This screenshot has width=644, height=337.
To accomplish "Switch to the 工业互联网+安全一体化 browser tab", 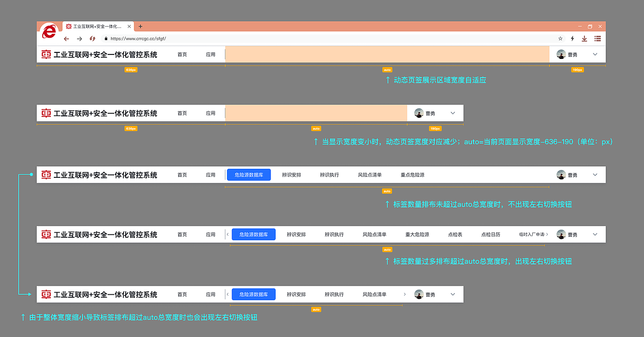I will pos(96,26).
